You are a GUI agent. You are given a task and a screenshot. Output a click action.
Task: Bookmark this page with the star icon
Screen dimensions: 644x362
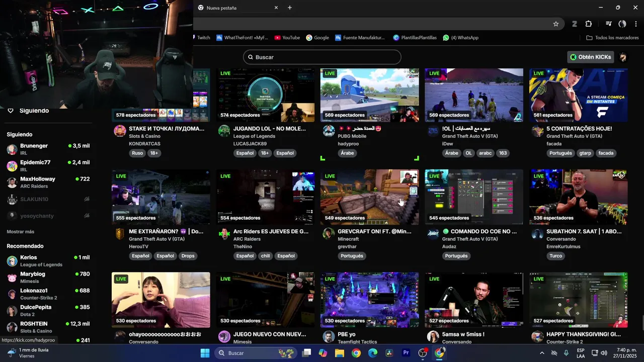(x=556, y=24)
